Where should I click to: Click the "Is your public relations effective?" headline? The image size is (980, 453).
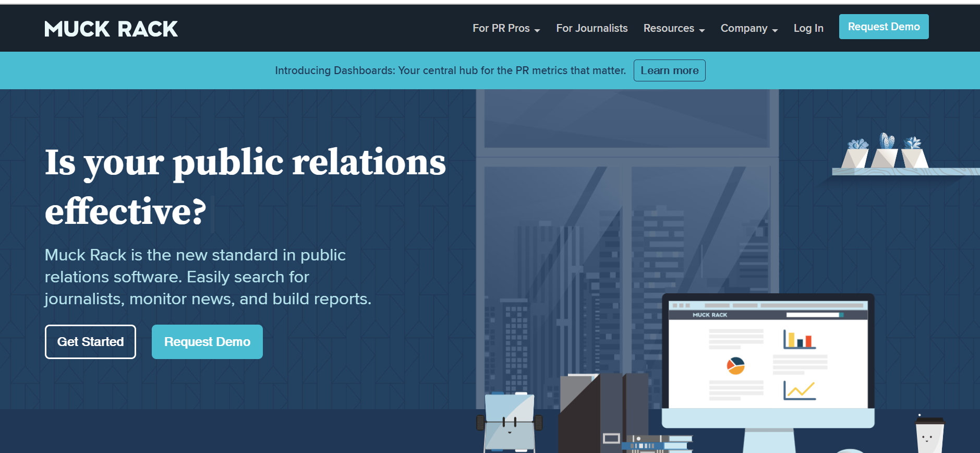[245, 186]
